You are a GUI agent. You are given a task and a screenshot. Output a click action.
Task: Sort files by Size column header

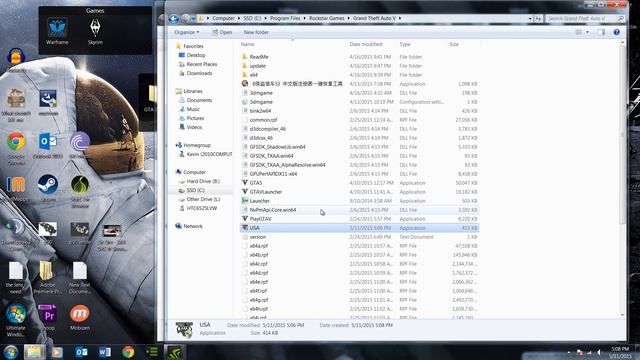click(454, 44)
